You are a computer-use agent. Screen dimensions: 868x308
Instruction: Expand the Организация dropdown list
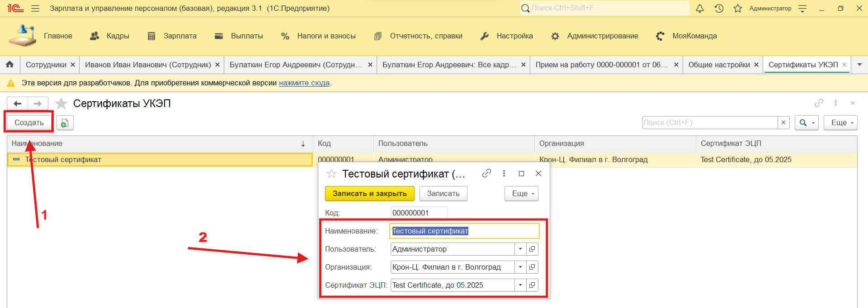[520, 267]
